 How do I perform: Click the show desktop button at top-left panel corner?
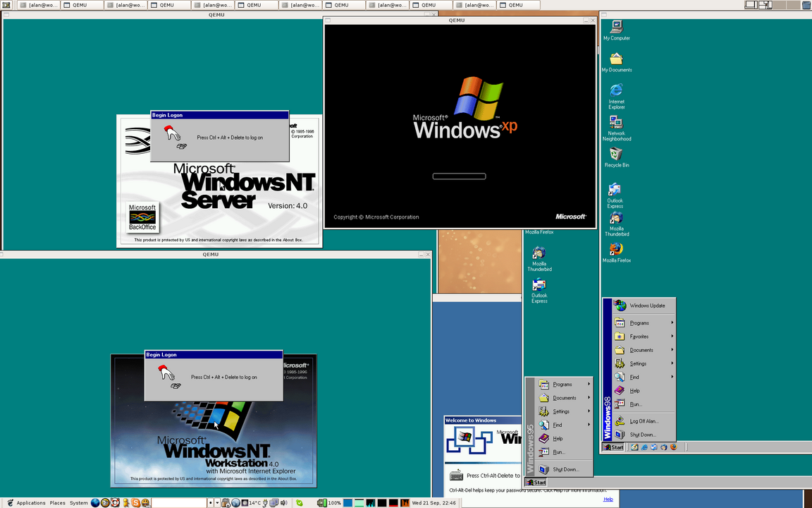click(x=5, y=5)
